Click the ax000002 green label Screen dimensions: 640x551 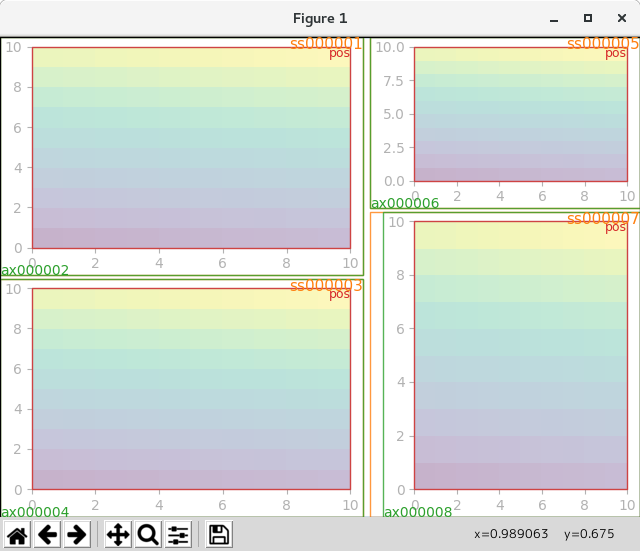tap(35, 270)
